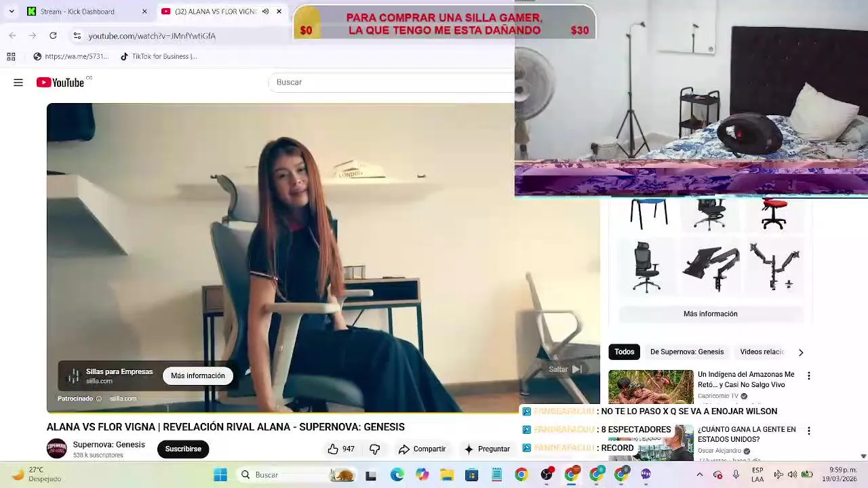Open the weather widget showing 27°C Despejado
The height and width of the screenshot is (488, 868).
(x=37, y=474)
